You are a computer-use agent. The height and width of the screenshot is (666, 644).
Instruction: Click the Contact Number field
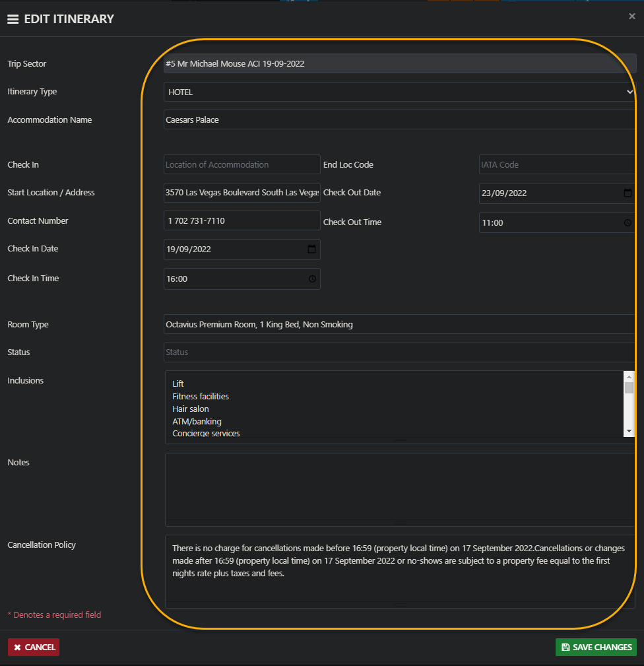click(241, 221)
